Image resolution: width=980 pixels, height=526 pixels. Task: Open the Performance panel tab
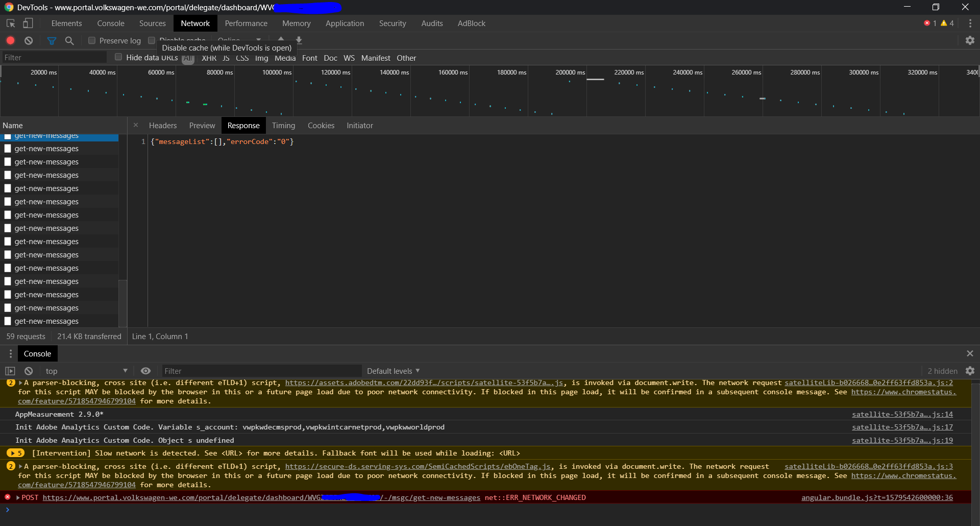[x=246, y=23]
